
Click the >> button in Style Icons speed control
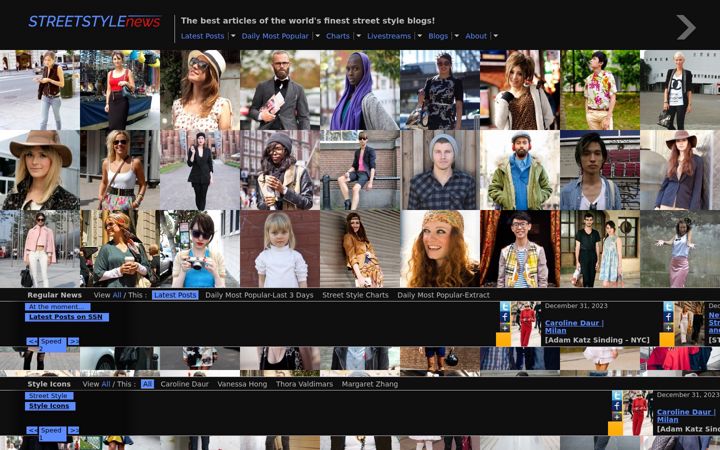(73, 431)
